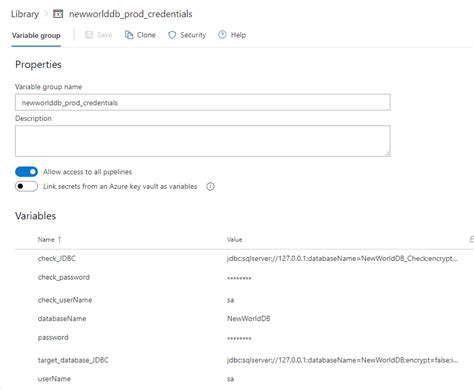Image resolution: width=474 pixels, height=390 pixels.
Task: Click the variable group icon in breadcrumb
Action: [58, 14]
